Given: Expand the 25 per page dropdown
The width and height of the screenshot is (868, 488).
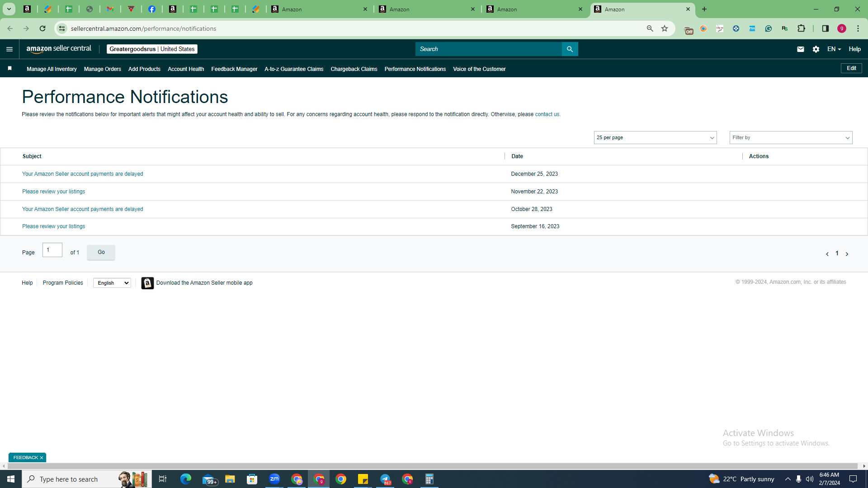Looking at the screenshot, I should (655, 138).
